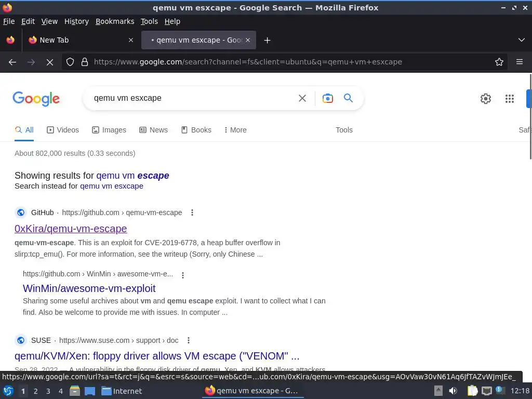Screen dimensions: 532x399
Task: Click the corrected qemu vm escape link
Action: coord(132,176)
